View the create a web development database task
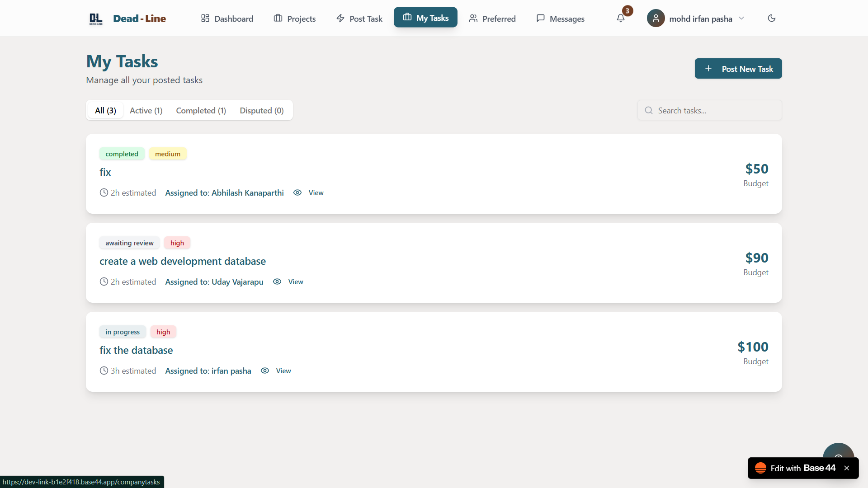Screen dimensions: 868x488 (295, 282)
